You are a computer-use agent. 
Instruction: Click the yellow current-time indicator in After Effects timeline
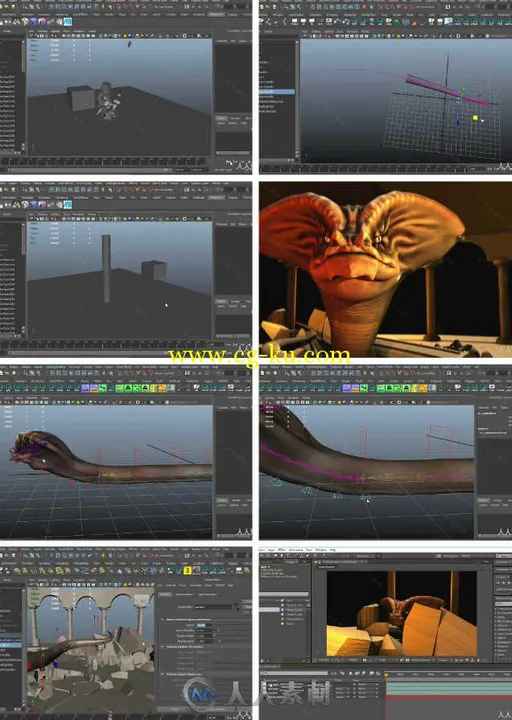(386, 675)
